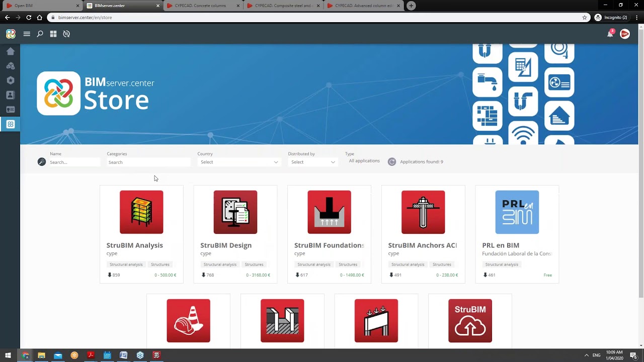Viewport: 644px width, 362px height.
Task: Open the StruBIM Analysis title link
Action: (135, 245)
